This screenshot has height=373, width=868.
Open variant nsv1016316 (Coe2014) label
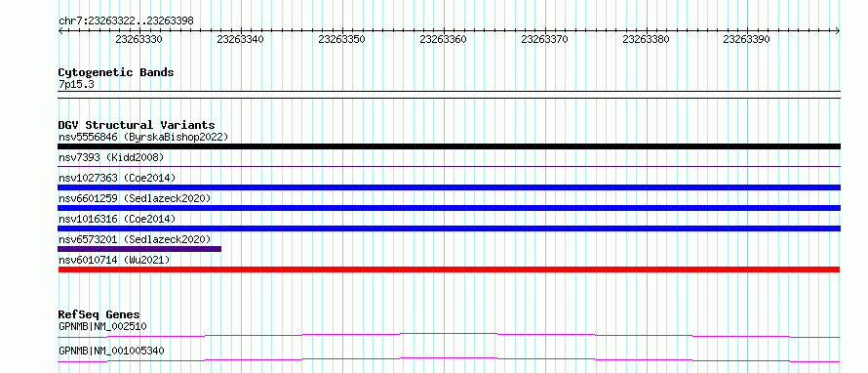[x=117, y=219]
